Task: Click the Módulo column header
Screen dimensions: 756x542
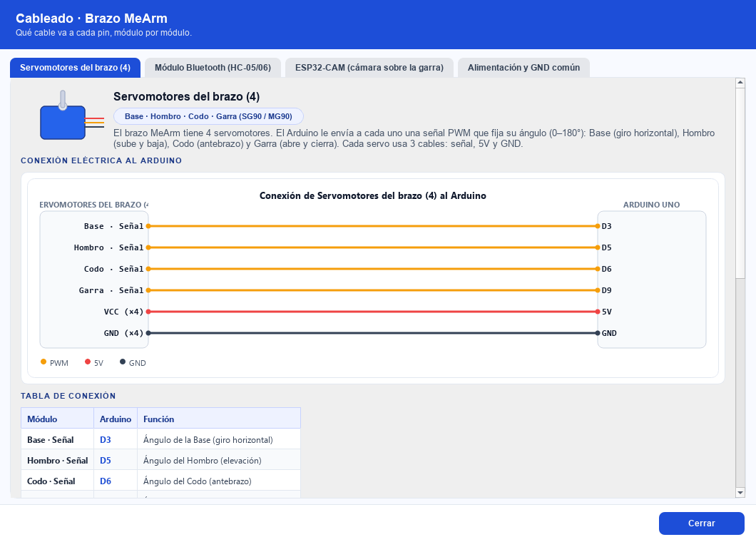Action: click(x=57, y=419)
